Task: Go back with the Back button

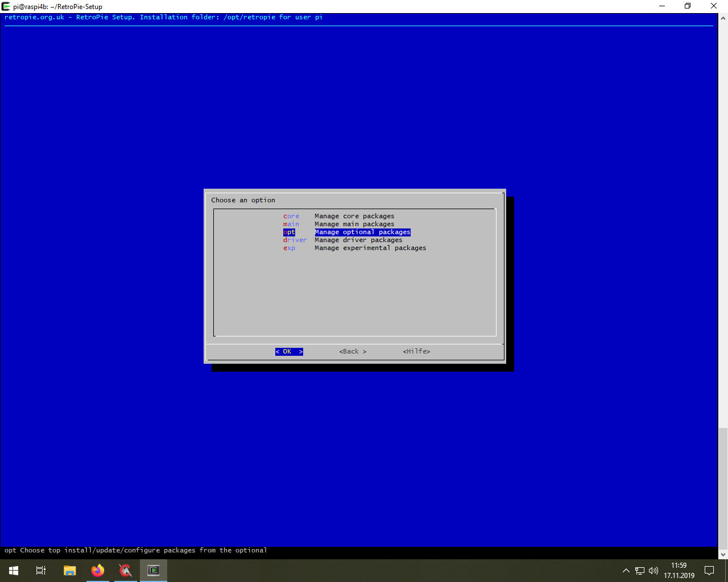Action: pos(353,351)
